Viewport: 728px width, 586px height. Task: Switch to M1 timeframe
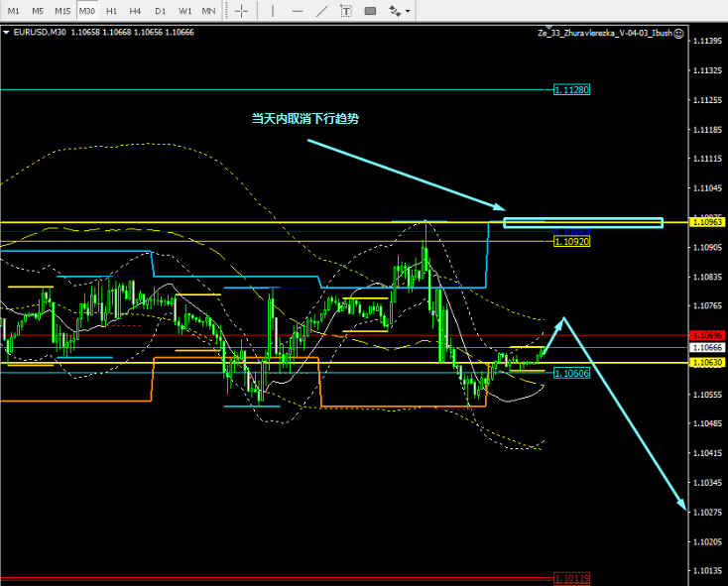click(14, 11)
